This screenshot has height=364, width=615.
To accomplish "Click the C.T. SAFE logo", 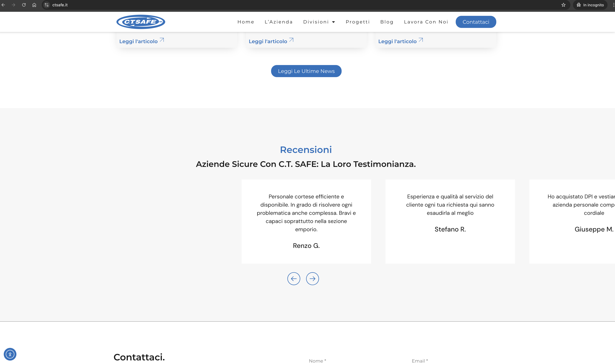I will (x=141, y=22).
